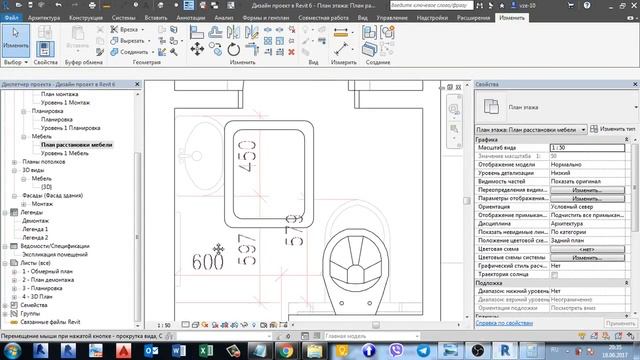Click Изменить button for Параметры отображения
The image size is (640, 360).
[x=587, y=198]
